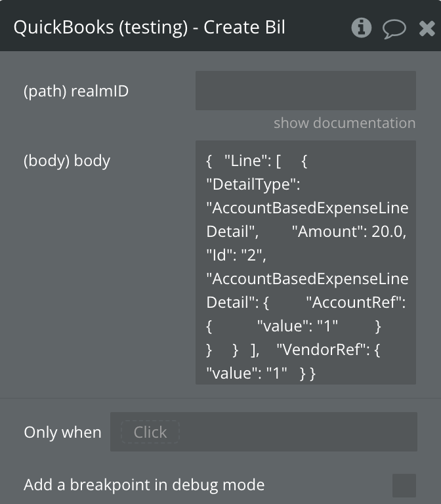Image resolution: width=441 pixels, height=504 pixels.
Task: Click empty area of Only when expression box
Action: 295,432
